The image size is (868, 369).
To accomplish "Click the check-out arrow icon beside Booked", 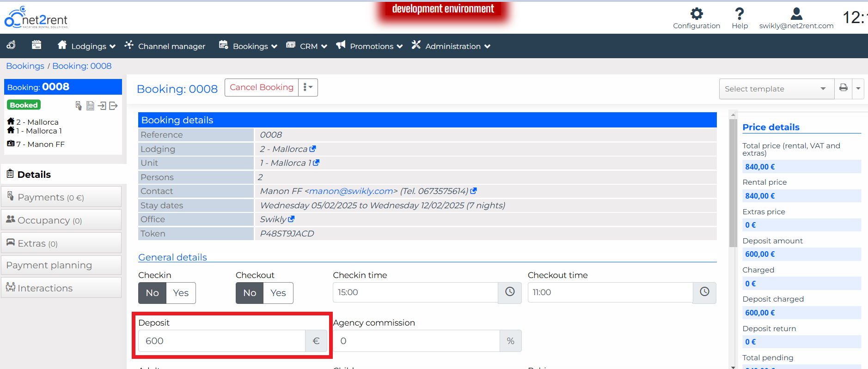I will click(x=113, y=106).
